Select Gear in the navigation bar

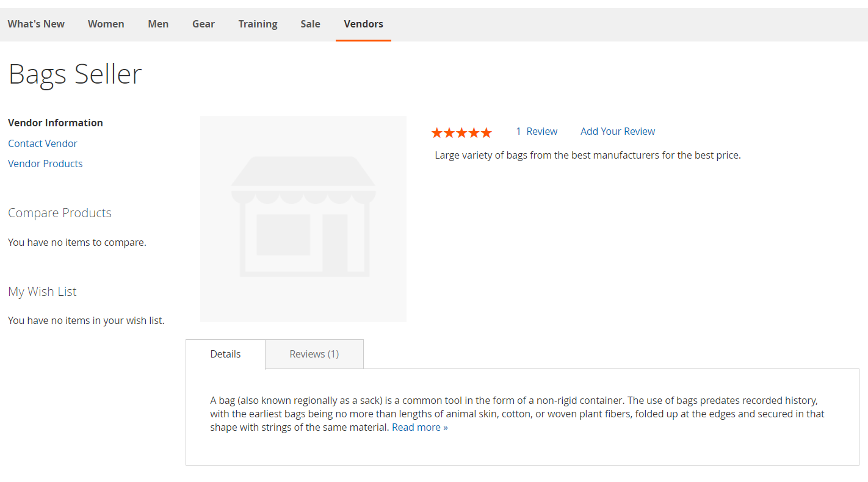click(203, 24)
